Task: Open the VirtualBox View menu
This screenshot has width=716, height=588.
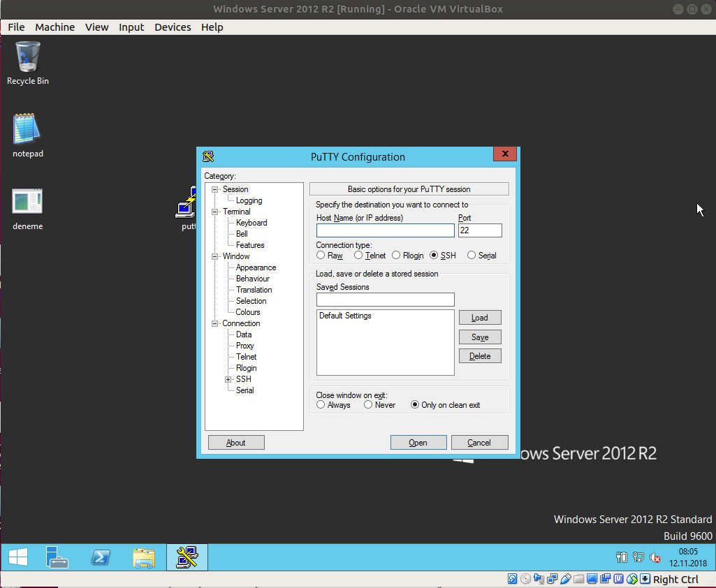Action: 97,27
